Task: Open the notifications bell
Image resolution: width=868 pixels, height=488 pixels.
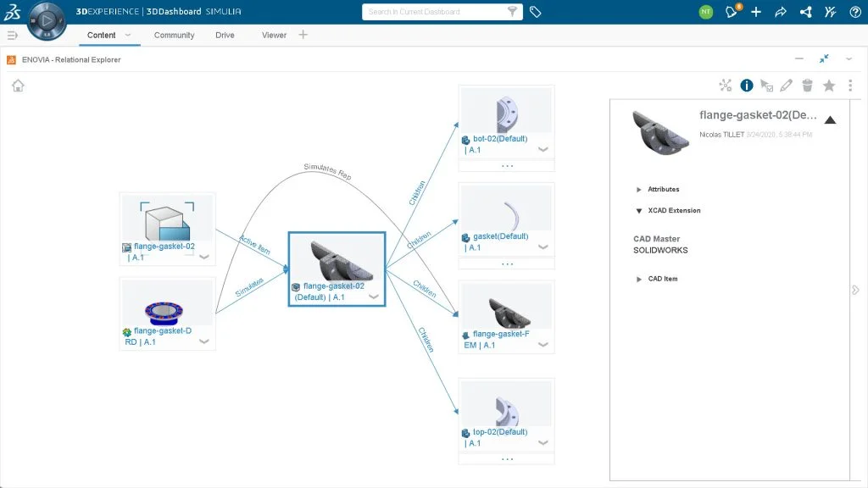Action: 731,12
